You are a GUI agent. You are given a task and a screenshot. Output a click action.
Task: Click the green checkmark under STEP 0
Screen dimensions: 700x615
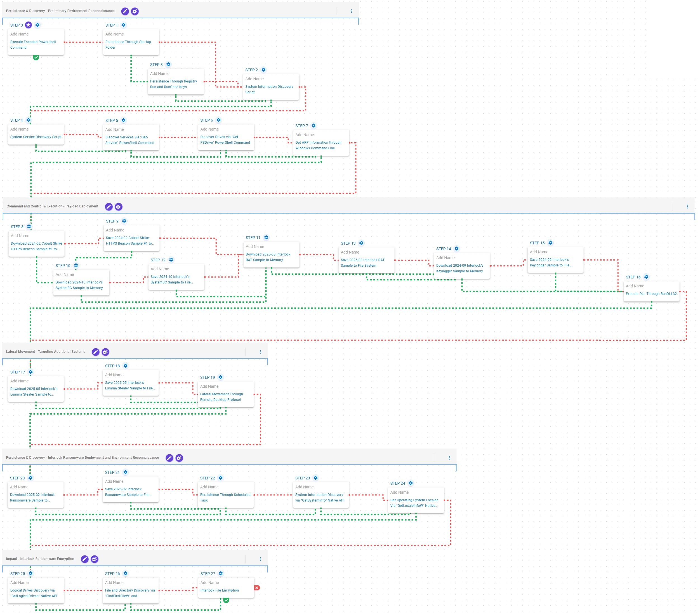[x=36, y=57]
